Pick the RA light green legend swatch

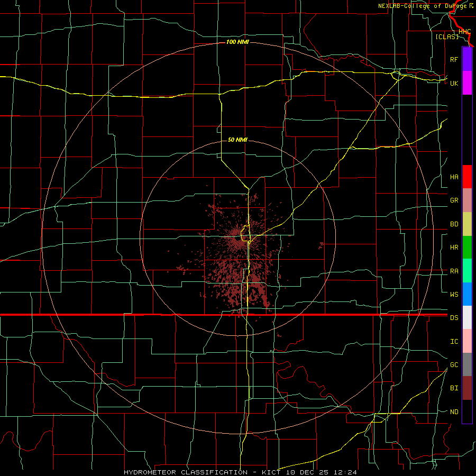point(467,271)
